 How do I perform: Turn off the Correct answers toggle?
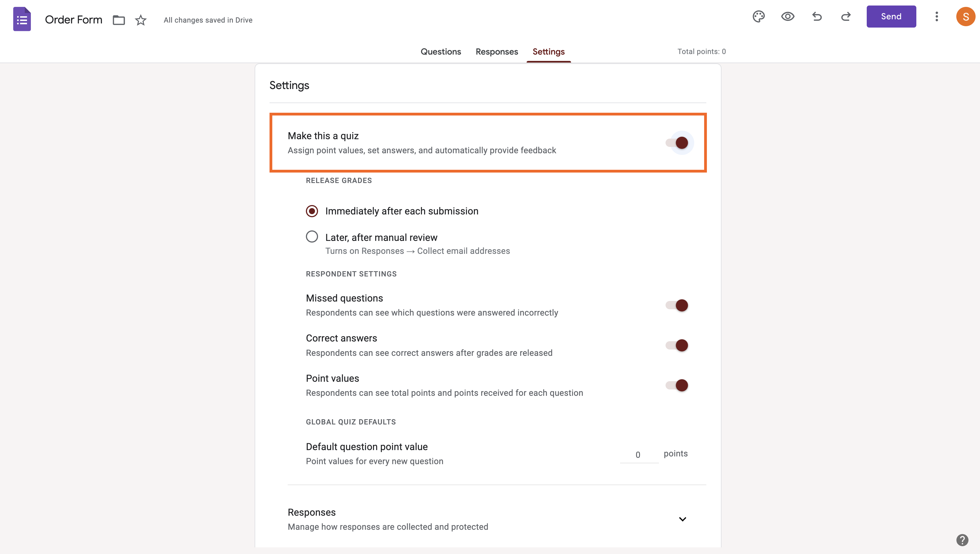pyautogui.click(x=677, y=345)
